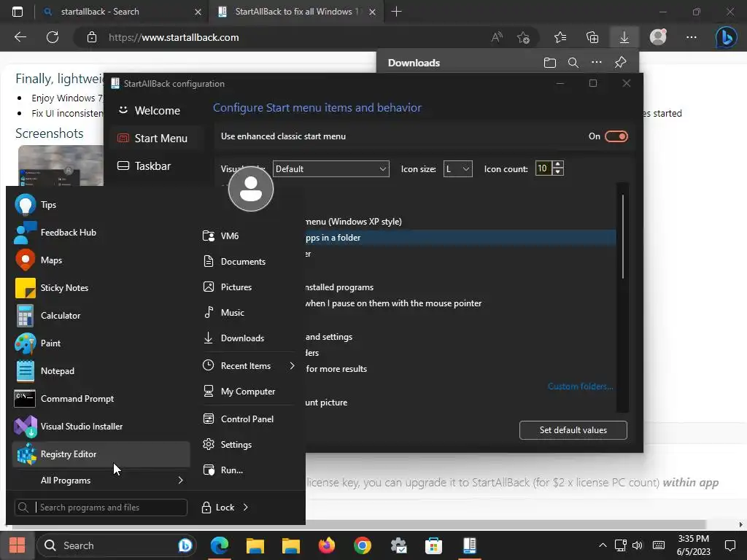
Task: Show hidden system tray icons
Action: 603,545
